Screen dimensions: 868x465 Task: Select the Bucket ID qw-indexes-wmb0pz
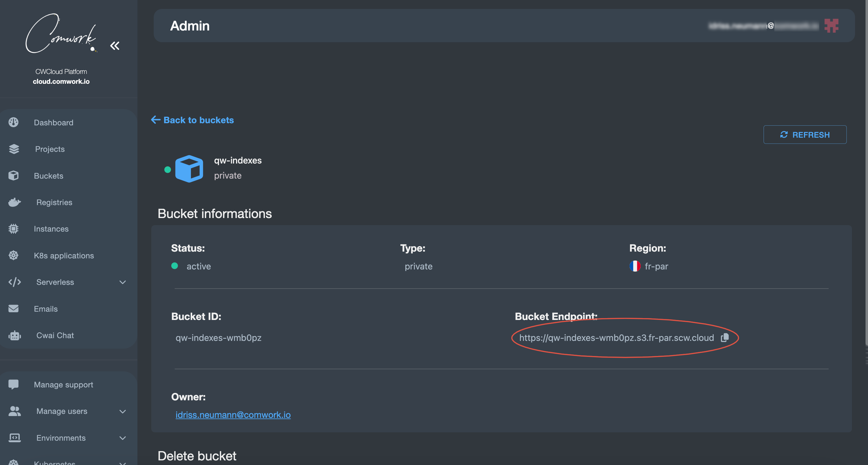coord(218,338)
